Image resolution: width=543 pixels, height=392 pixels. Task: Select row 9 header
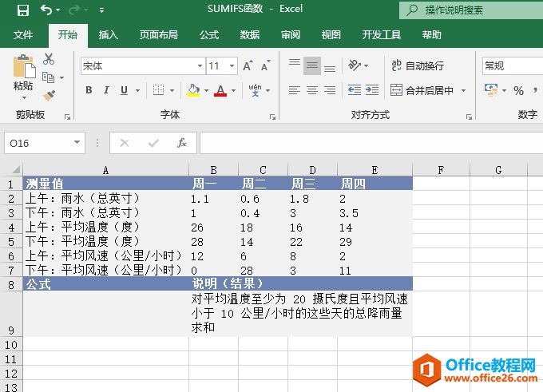click(x=11, y=314)
